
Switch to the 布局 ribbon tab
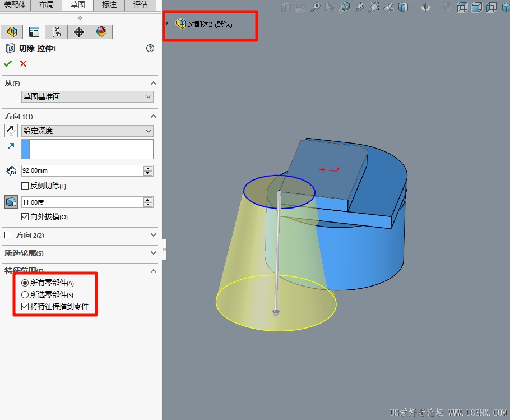click(x=46, y=5)
